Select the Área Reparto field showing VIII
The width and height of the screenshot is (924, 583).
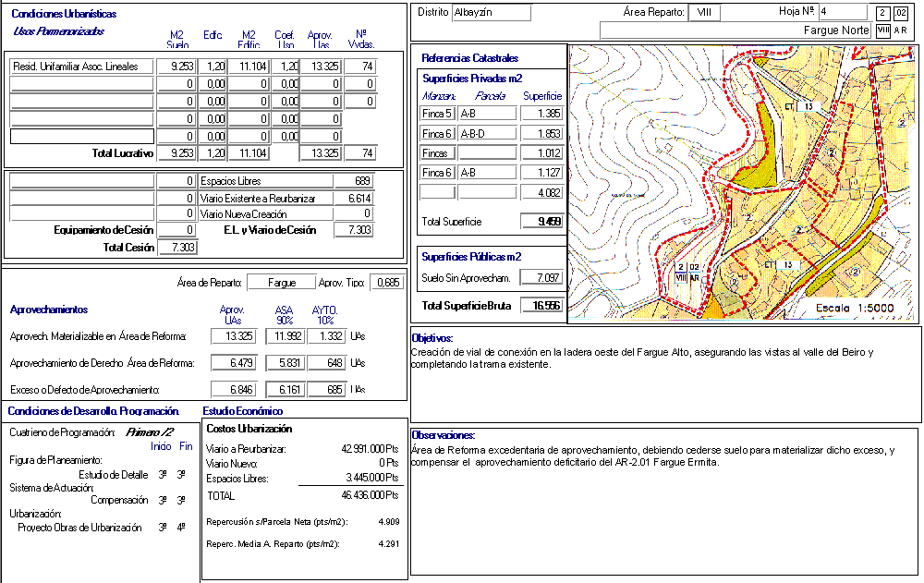click(x=704, y=13)
